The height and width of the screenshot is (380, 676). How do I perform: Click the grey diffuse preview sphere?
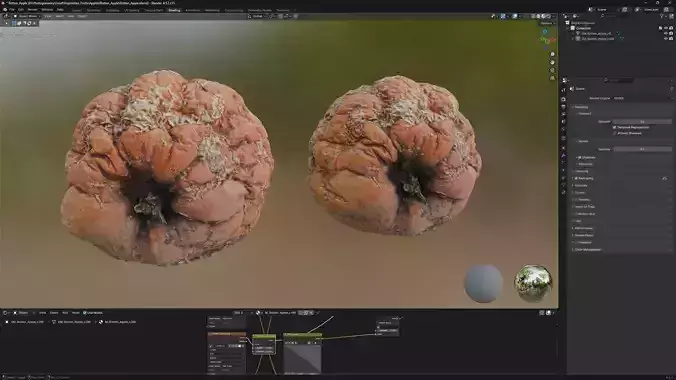click(483, 283)
